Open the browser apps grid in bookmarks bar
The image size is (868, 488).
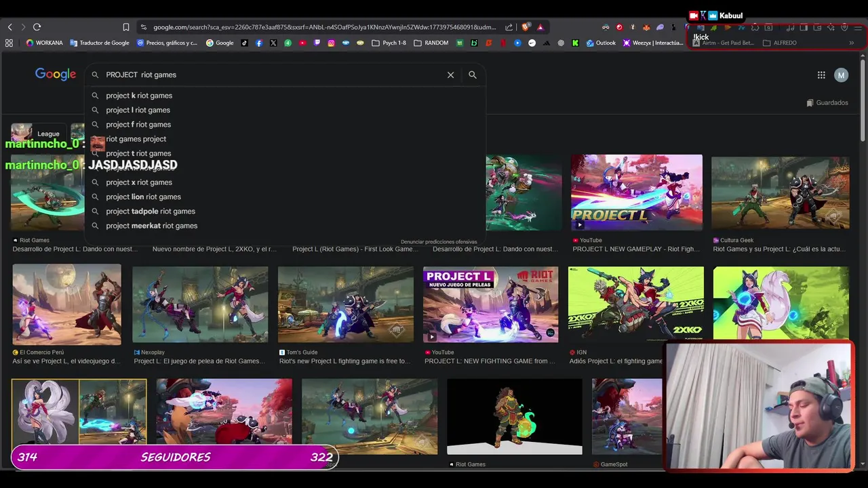(x=9, y=43)
